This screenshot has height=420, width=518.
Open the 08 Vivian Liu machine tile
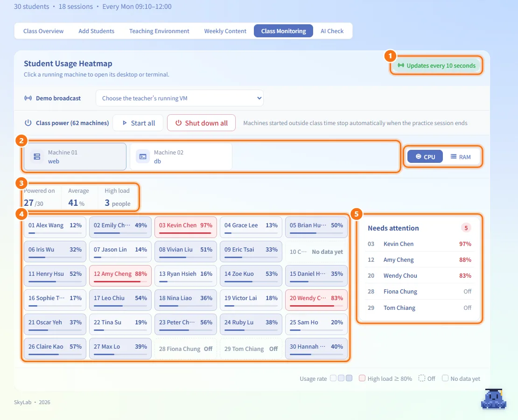pyautogui.click(x=186, y=252)
